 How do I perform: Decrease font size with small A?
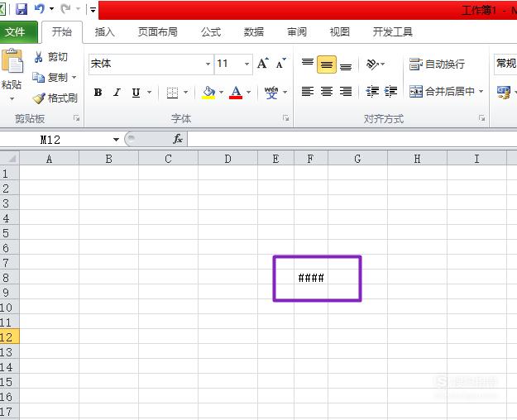[281, 64]
